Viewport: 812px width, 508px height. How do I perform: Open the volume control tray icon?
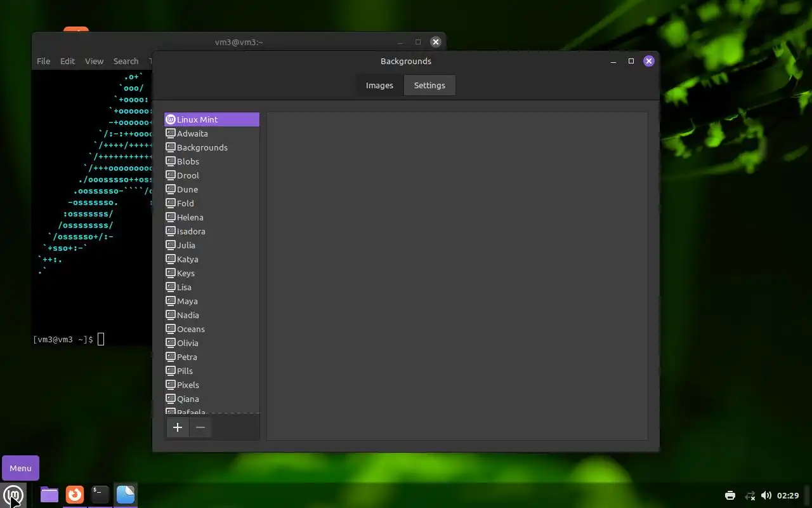[x=766, y=495]
